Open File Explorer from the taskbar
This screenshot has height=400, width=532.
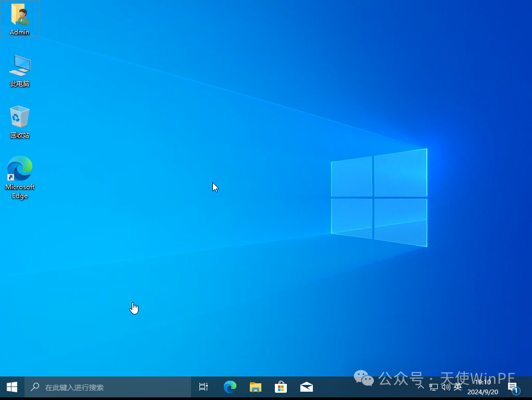[x=255, y=387]
